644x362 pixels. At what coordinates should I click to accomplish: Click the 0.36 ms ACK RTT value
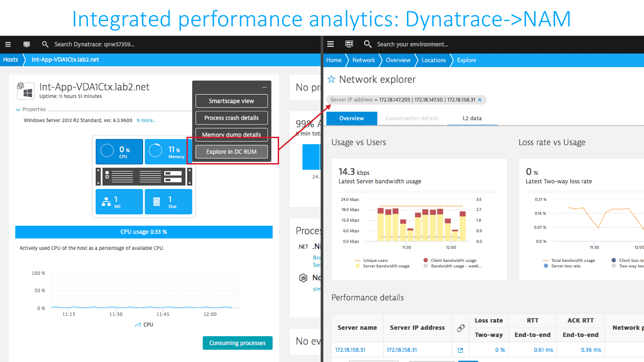coord(591,350)
